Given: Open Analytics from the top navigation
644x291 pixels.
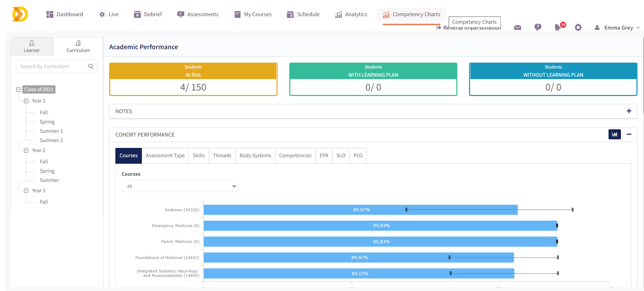Looking at the screenshot, I should [x=351, y=14].
